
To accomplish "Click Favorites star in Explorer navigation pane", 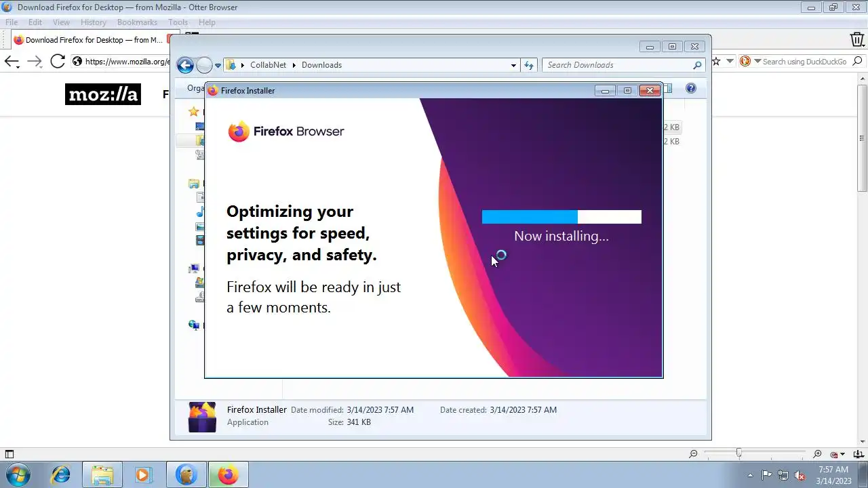I will point(194,112).
